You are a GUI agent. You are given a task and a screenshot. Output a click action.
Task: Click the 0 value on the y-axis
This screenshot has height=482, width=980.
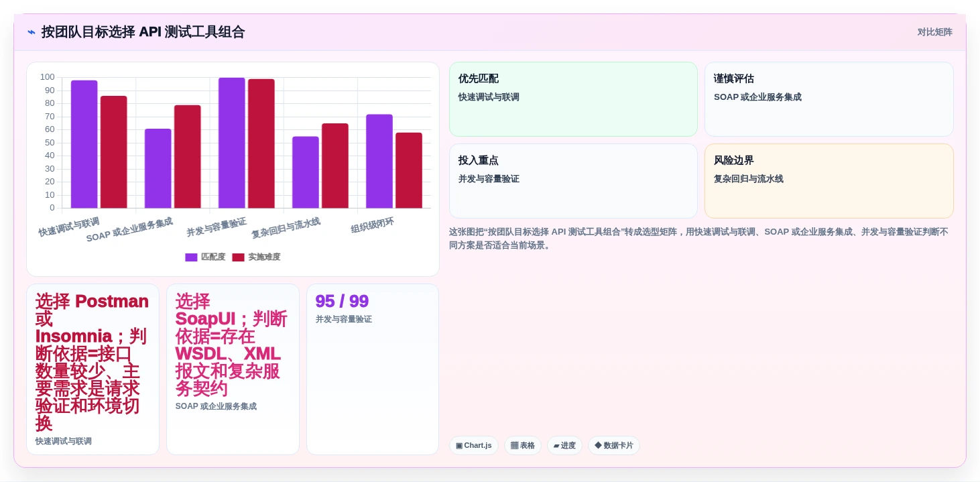coord(52,208)
